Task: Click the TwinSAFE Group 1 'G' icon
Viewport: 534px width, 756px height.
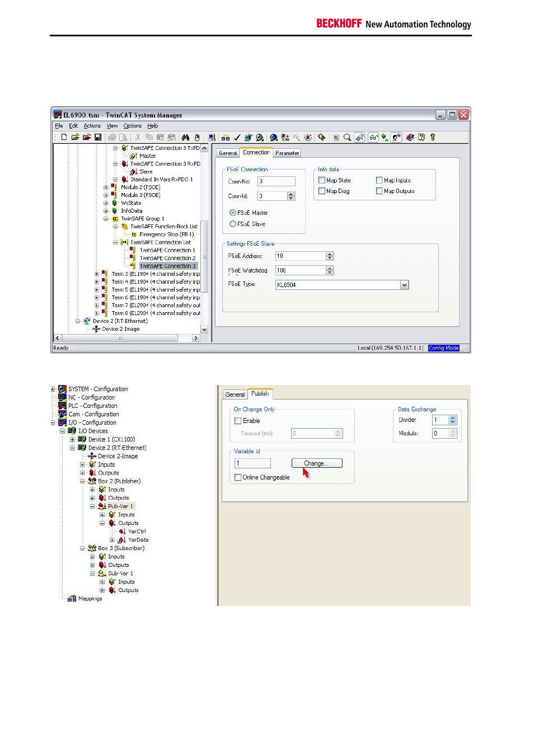Action: pyautogui.click(x=115, y=219)
